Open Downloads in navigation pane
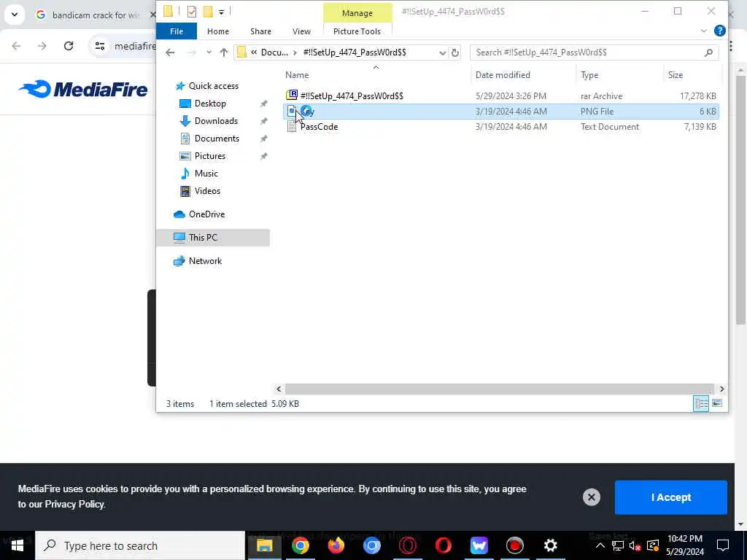747x560 pixels. [216, 121]
